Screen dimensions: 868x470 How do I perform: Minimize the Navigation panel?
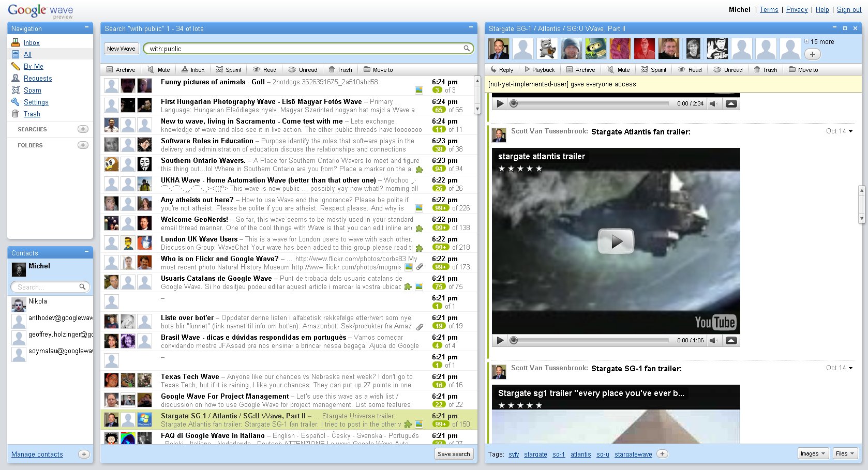tap(86, 27)
